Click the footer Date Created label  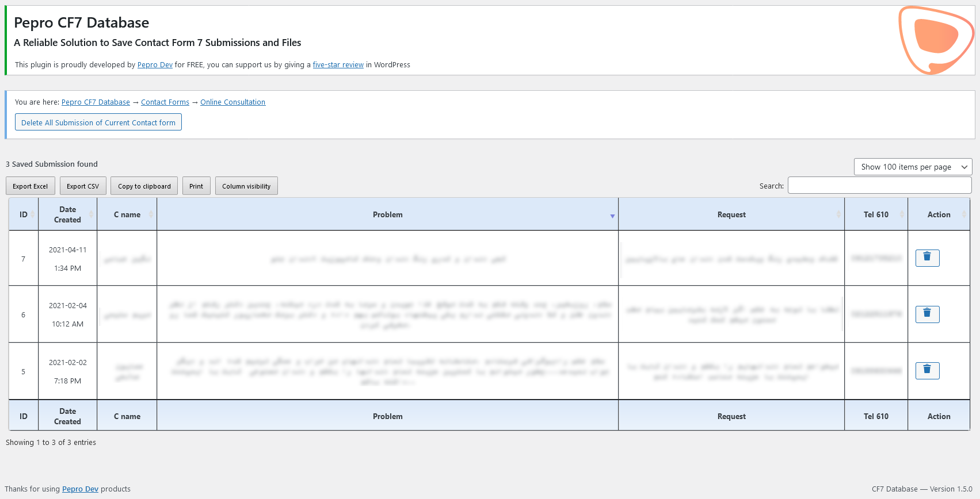(x=68, y=416)
